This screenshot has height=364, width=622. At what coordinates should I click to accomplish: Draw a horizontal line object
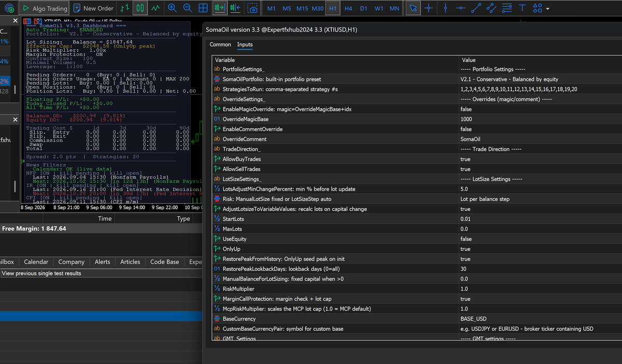461,8
